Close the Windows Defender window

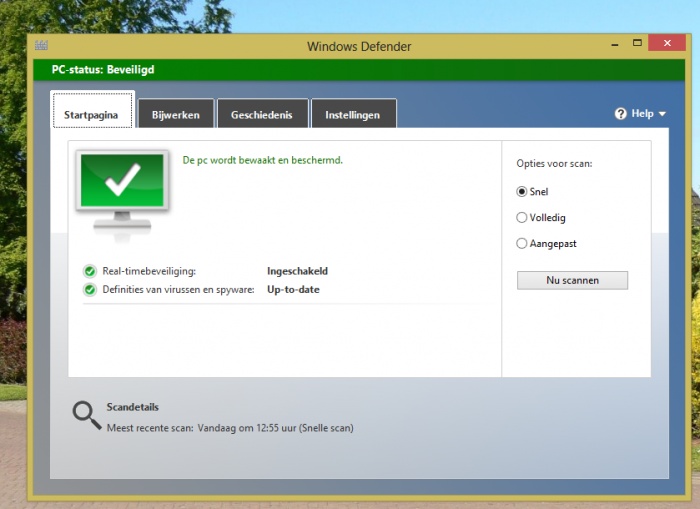[x=667, y=43]
